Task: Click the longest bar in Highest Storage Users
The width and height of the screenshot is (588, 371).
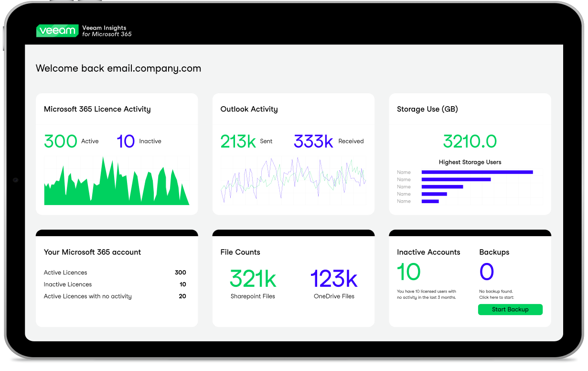Action: point(477,172)
